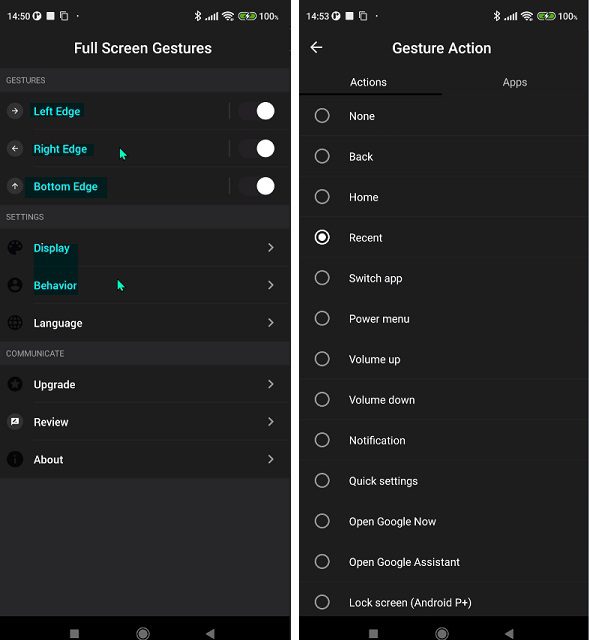The image size is (589, 640).
Task: Click the Language globe icon
Action: click(15, 322)
